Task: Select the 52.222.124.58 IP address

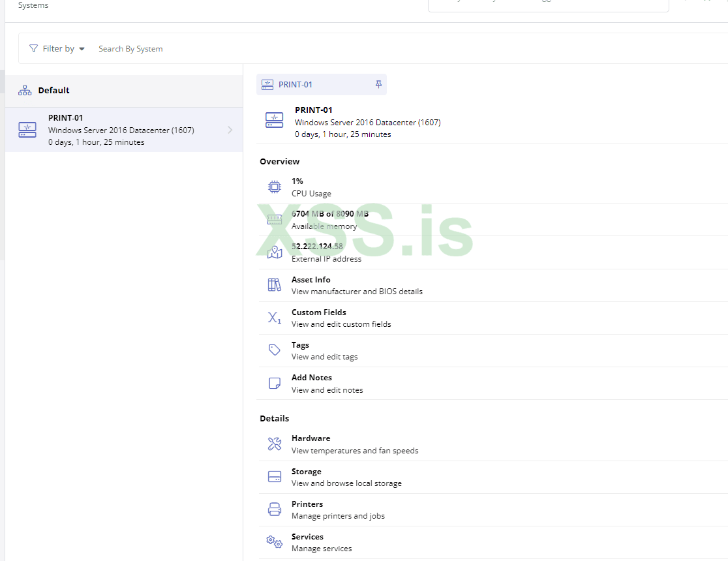Action: (317, 247)
